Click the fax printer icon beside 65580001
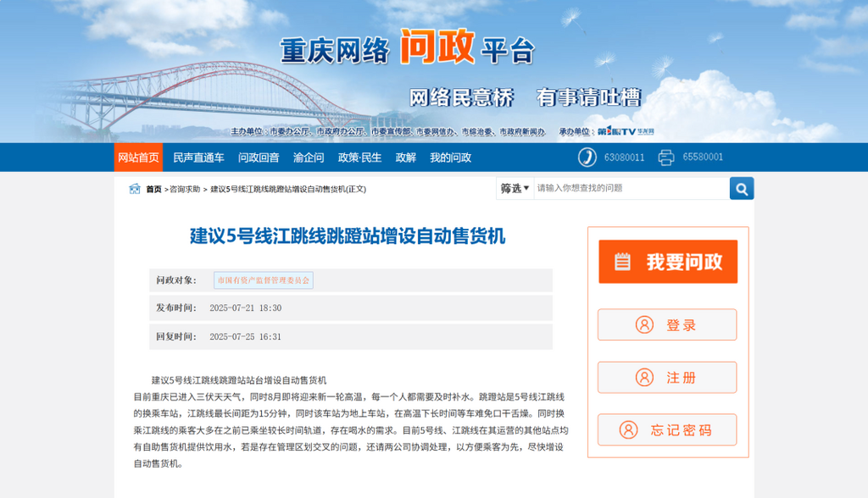The height and width of the screenshot is (498, 868). (666, 158)
